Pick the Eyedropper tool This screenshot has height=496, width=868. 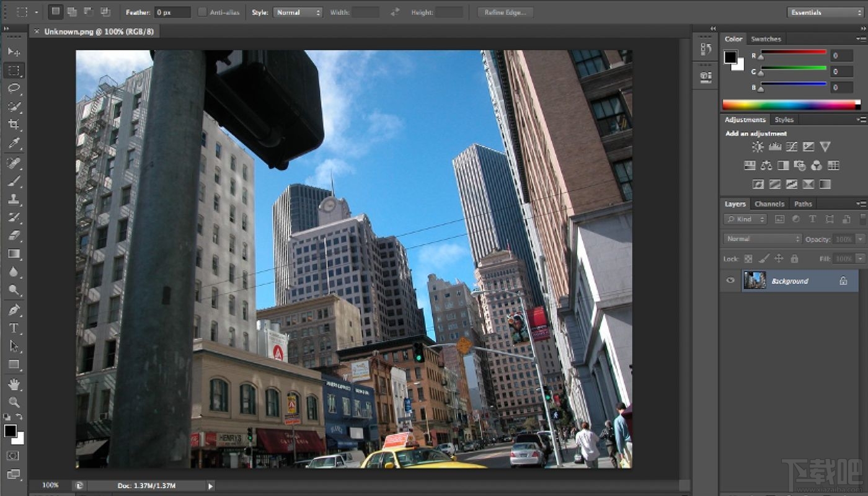(x=14, y=141)
